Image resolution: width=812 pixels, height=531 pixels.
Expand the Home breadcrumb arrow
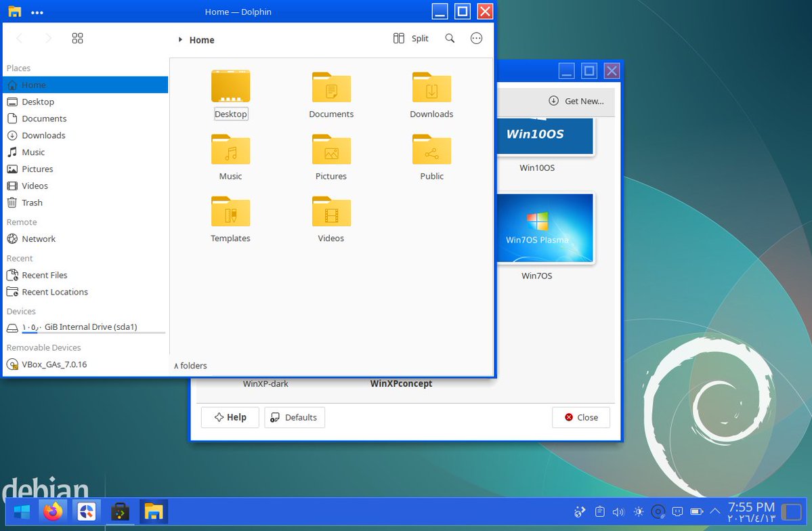(180, 40)
